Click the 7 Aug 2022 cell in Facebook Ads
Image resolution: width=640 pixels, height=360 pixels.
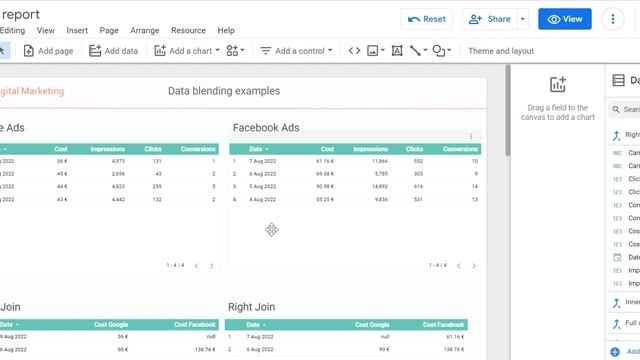tap(262, 161)
